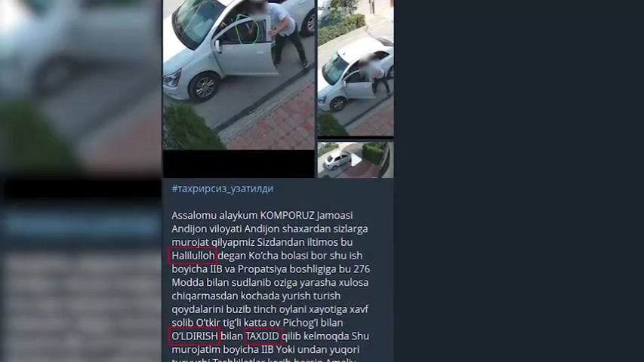The width and height of the screenshot is (644, 362).
Task: Click the black bar beneath the large photo
Action: click(239, 164)
